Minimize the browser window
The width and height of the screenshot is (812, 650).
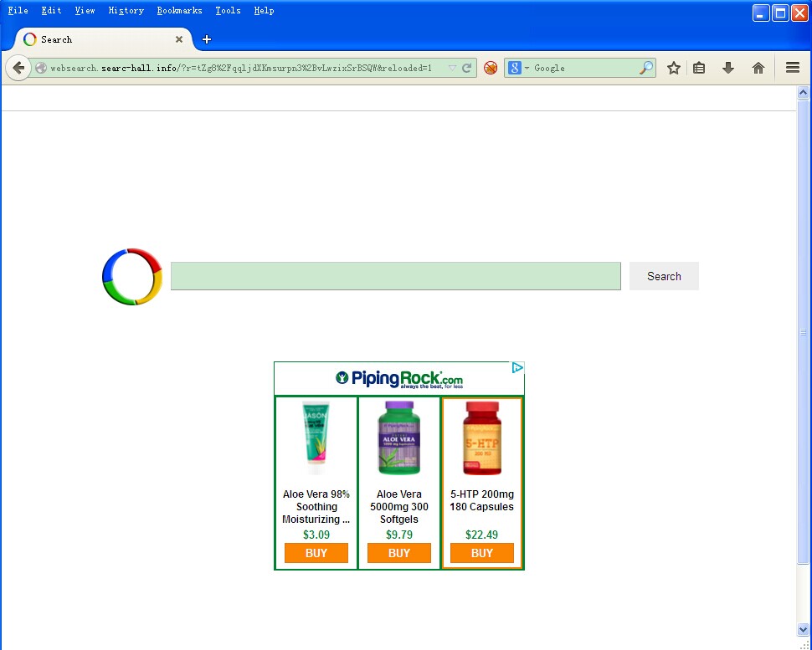pos(761,13)
